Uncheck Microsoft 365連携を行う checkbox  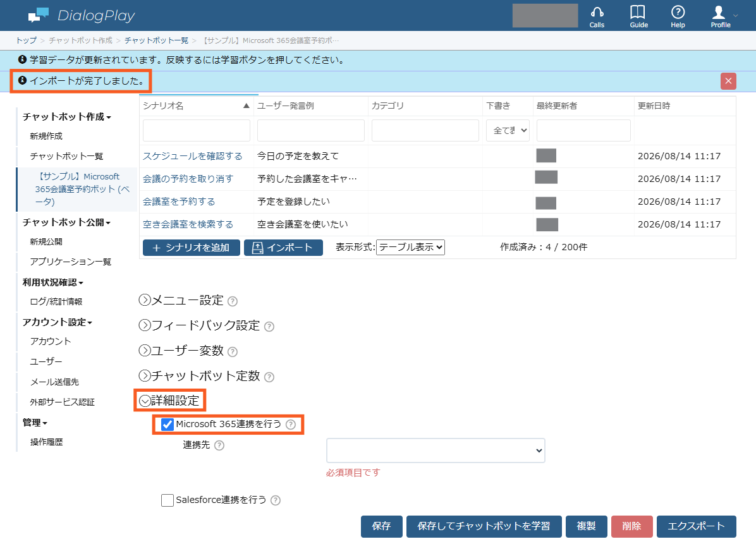[x=168, y=425]
